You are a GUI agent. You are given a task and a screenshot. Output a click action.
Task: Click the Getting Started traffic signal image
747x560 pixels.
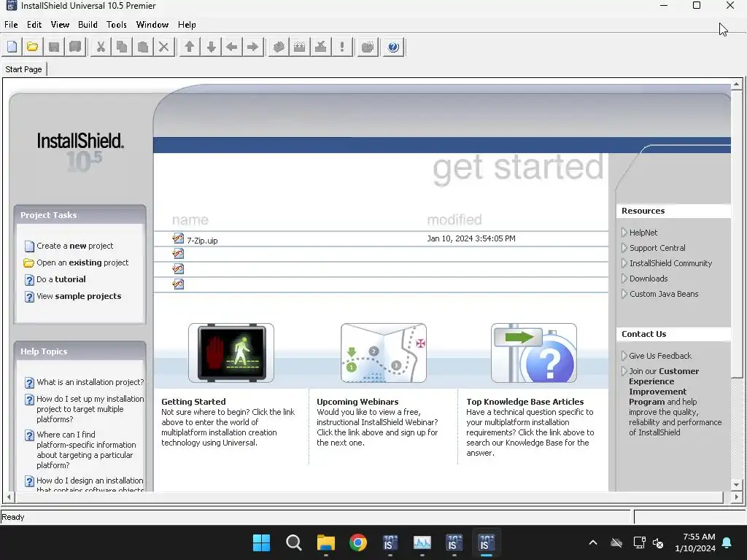pyautogui.click(x=231, y=353)
